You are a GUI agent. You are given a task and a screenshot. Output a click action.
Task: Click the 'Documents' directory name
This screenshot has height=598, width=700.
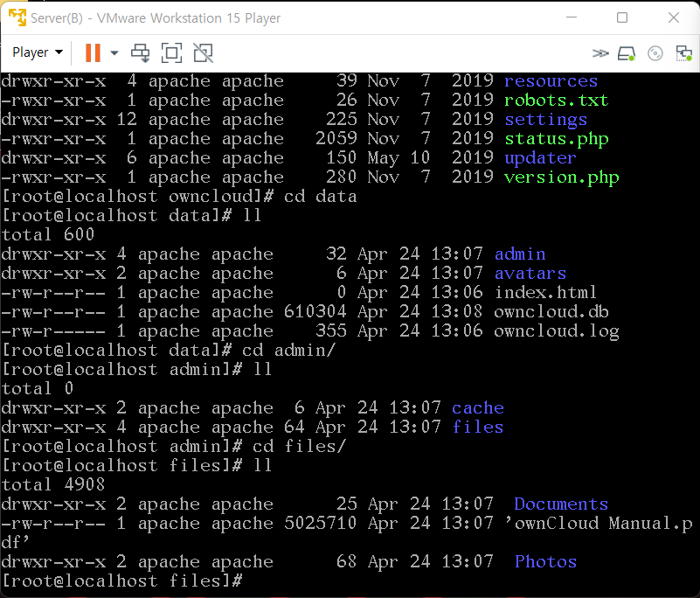[561, 504]
